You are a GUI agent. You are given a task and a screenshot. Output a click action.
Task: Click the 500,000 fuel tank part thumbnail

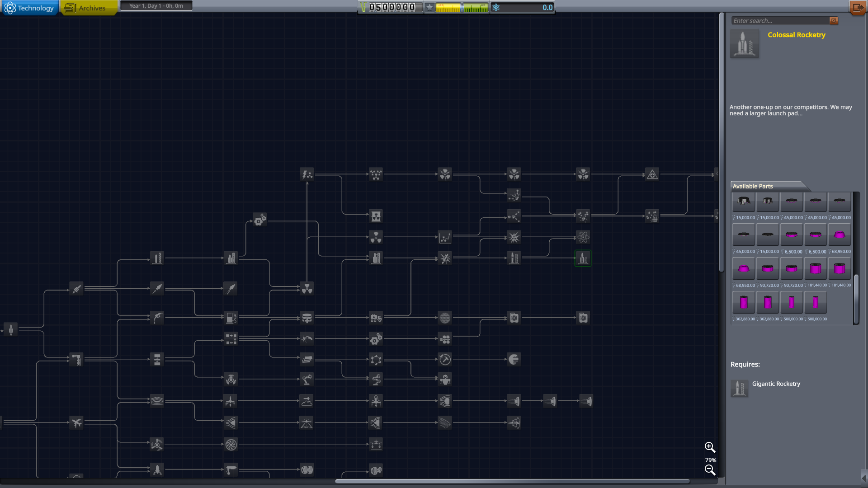click(x=792, y=303)
